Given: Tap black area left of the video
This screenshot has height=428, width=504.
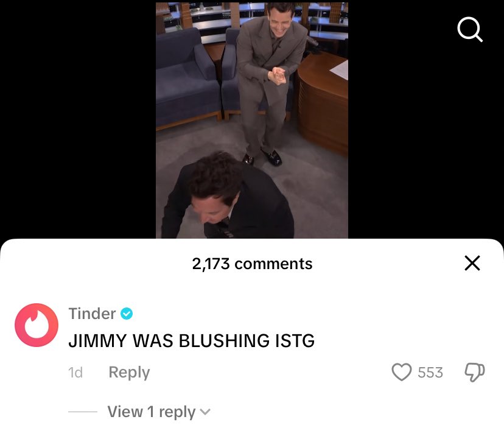Looking at the screenshot, I should [x=78, y=119].
